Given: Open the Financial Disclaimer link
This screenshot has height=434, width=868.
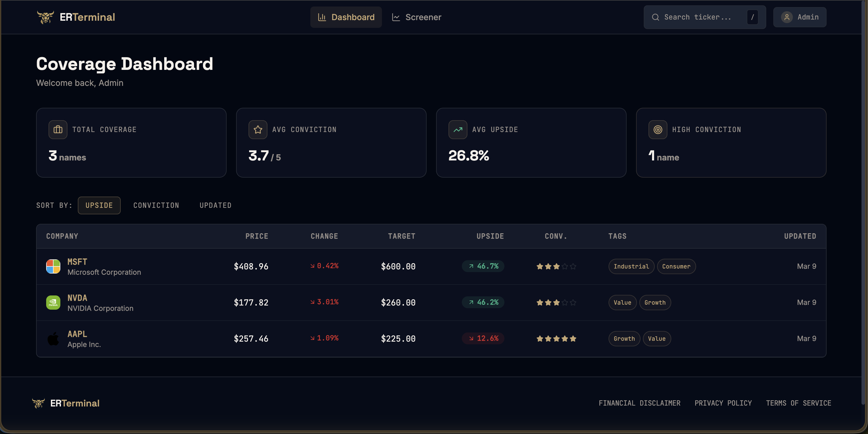Looking at the screenshot, I should (639, 403).
